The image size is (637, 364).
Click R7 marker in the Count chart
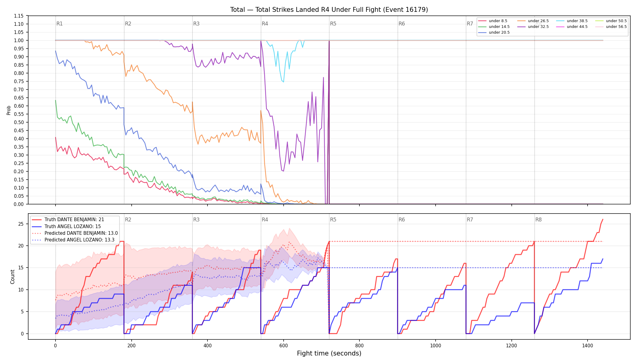(470, 220)
